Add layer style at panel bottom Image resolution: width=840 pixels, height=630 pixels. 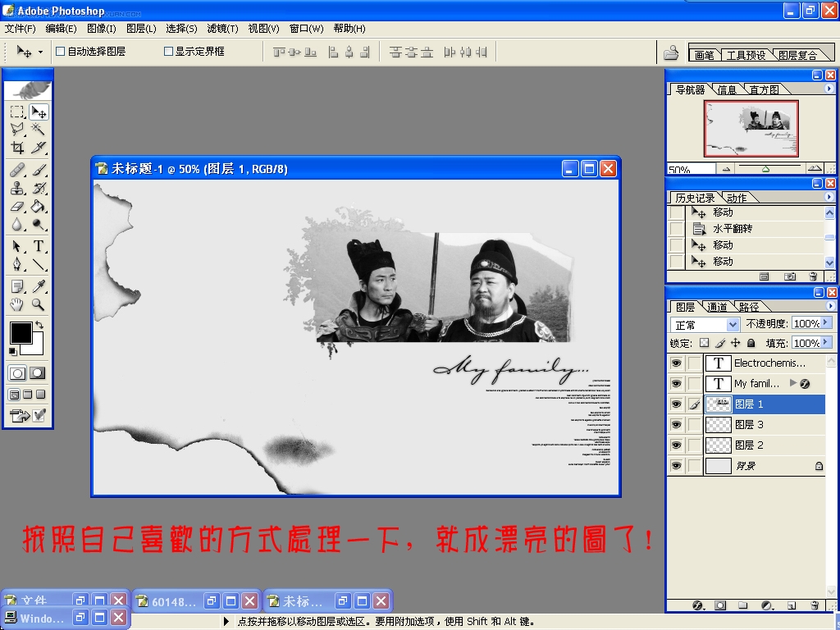[697, 605]
